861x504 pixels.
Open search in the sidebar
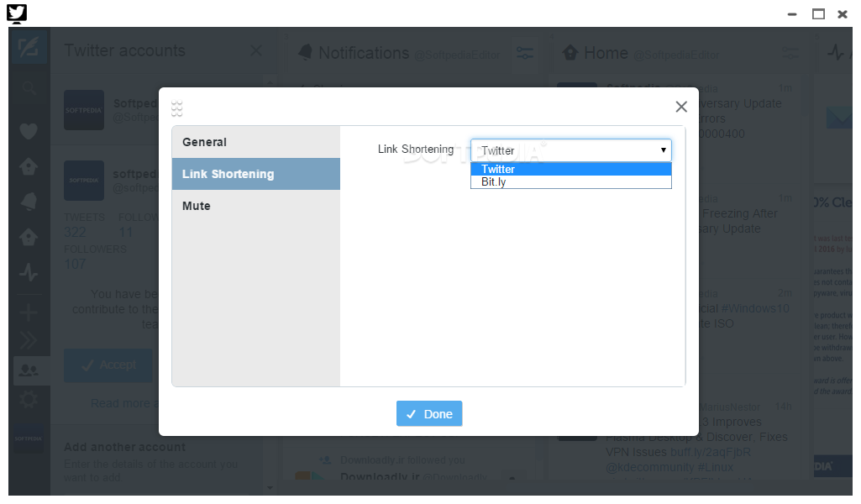tap(29, 88)
